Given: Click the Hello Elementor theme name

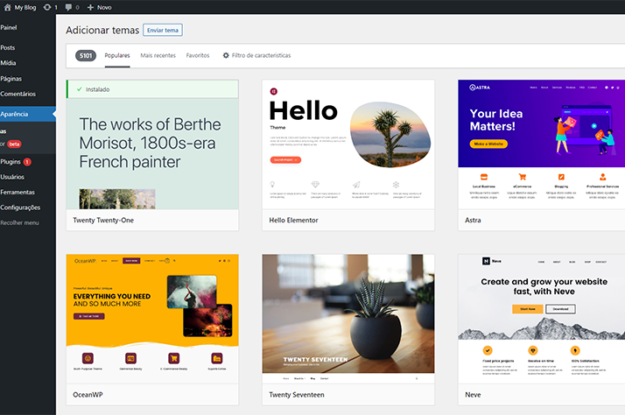Looking at the screenshot, I should [x=293, y=220].
